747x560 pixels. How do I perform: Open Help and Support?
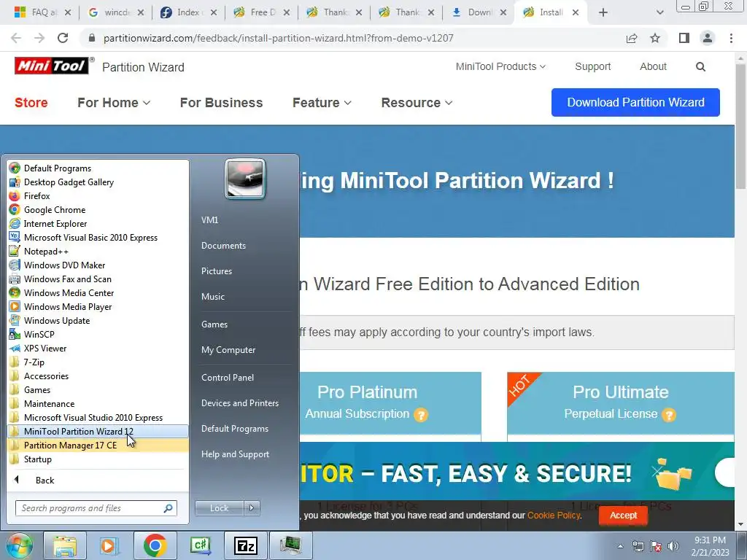235,454
